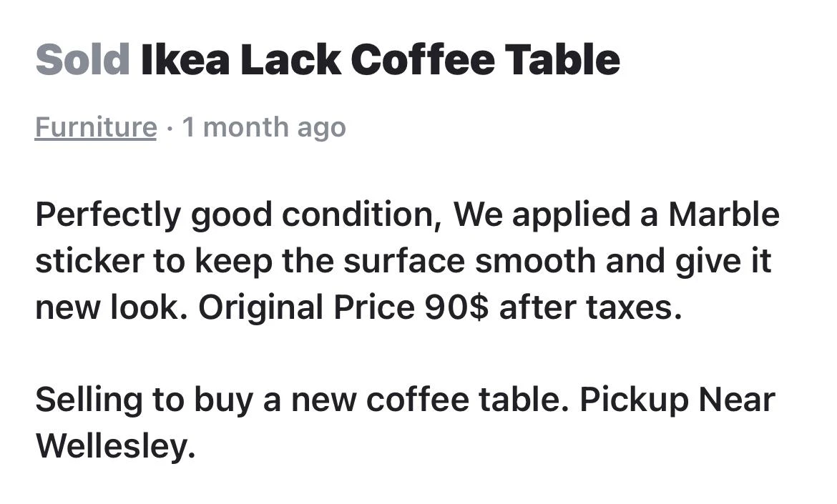Click the Ikea Lack Coffee Table title
The height and width of the screenshot is (504, 837).
coord(380,59)
